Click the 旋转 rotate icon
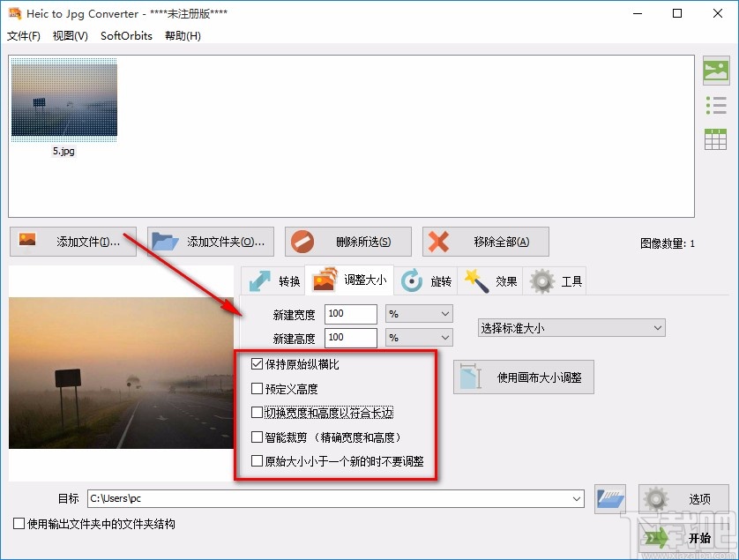Viewport: 739px width, 560px height. tap(410, 280)
